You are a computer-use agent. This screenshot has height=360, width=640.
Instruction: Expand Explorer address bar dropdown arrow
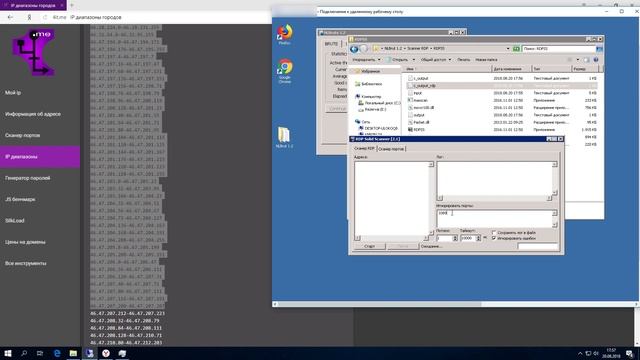coord(508,49)
